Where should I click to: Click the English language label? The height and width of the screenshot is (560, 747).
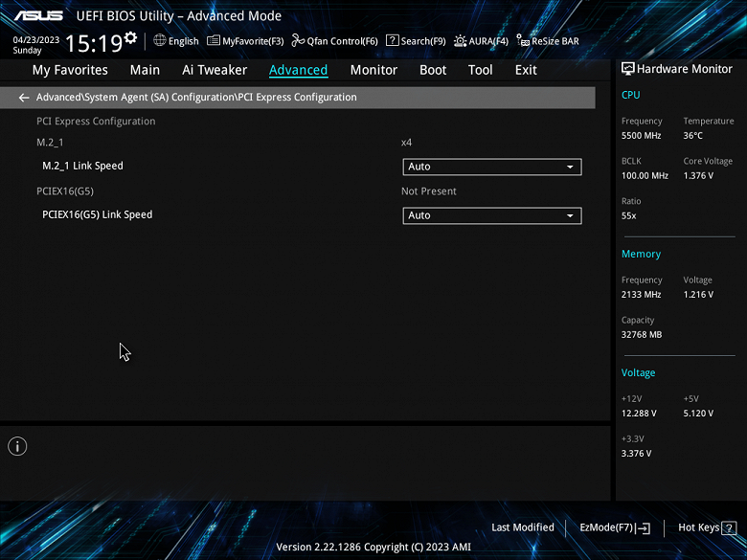(184, 41)
